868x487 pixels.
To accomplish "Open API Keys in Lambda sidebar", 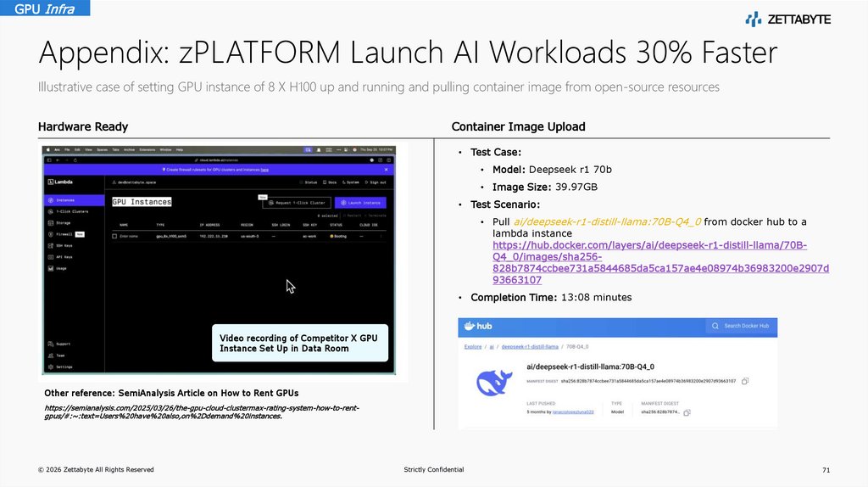I will pyautogui.click(x=60, y=257).
